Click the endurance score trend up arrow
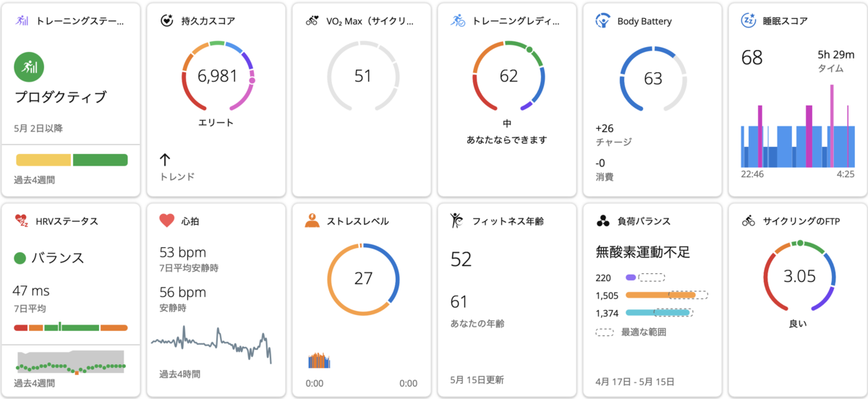Image resolution: width=868 pixels, height=399 pixels. pyautogui.click(x=165, y=158)
